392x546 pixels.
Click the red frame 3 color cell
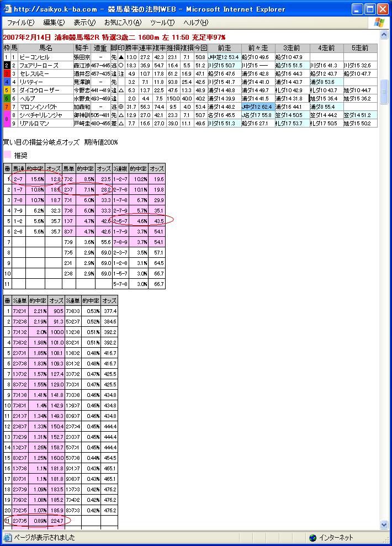7,74
